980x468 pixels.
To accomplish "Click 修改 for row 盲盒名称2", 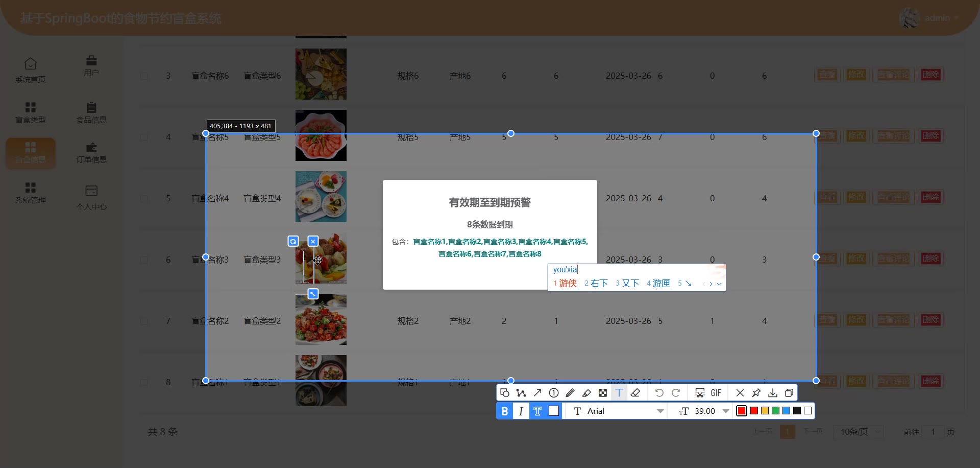I will coord(856,320).
